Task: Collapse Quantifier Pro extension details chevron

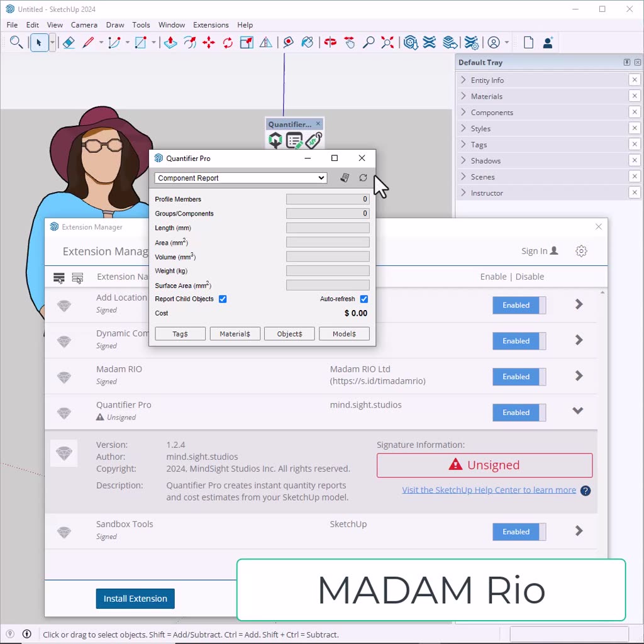Action: [x=578, y=411]
